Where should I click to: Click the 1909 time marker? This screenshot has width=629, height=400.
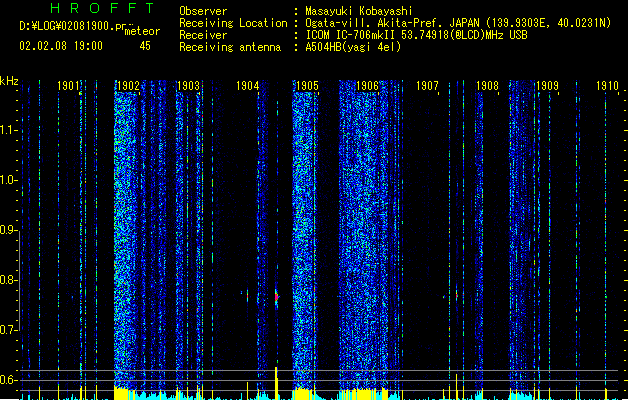(x=547, y=86)
